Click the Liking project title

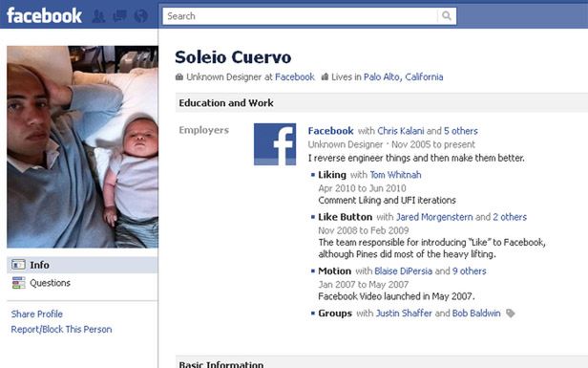click(332, 175)
